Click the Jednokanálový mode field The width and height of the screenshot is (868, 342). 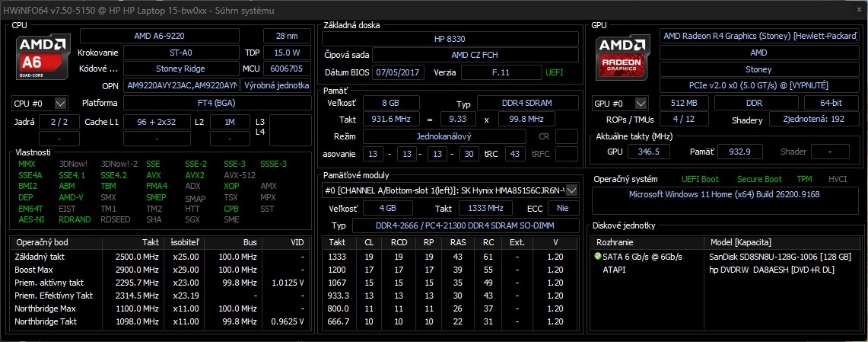click(x=444, y=136)
